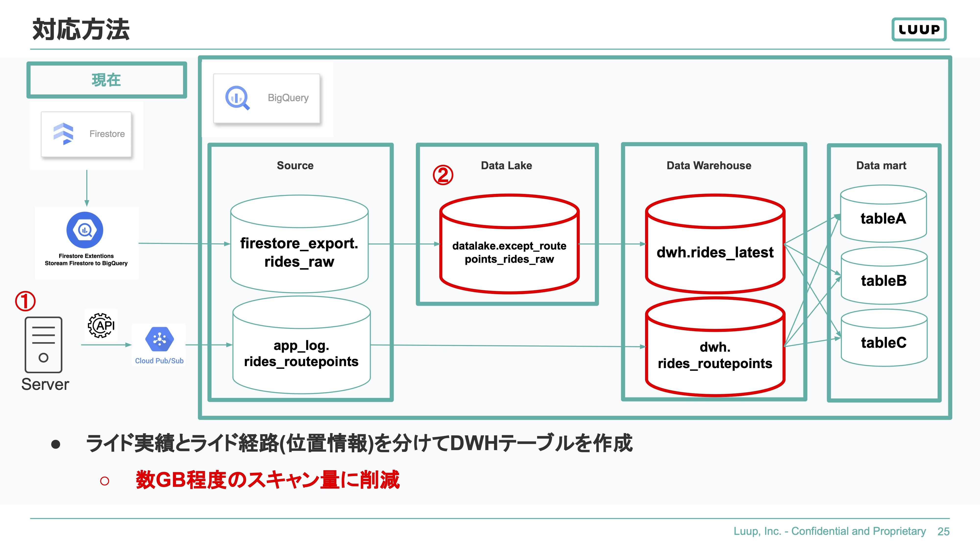Click the Data Warehouse heading
This screenshot has width=980, height=551.
coord(709,165)
